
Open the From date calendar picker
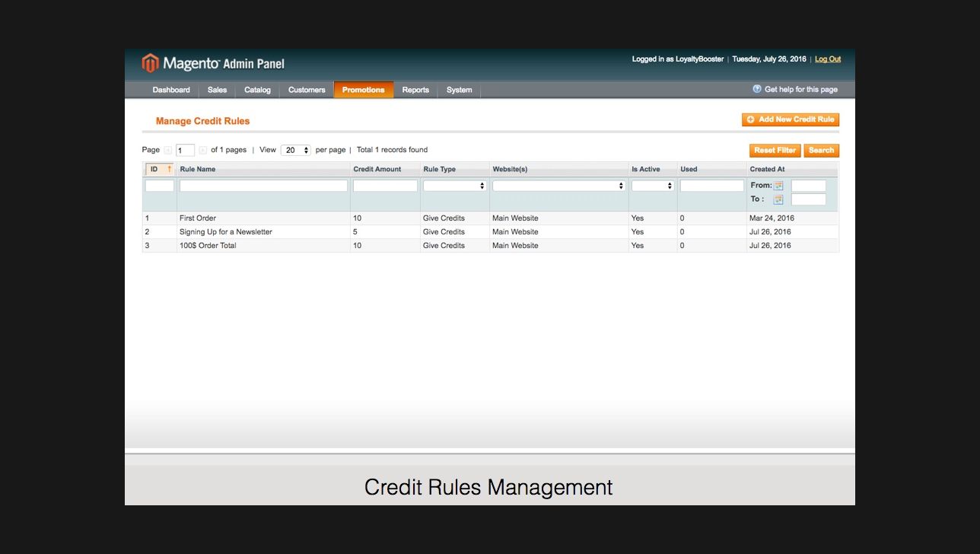(x=778, y=186)
